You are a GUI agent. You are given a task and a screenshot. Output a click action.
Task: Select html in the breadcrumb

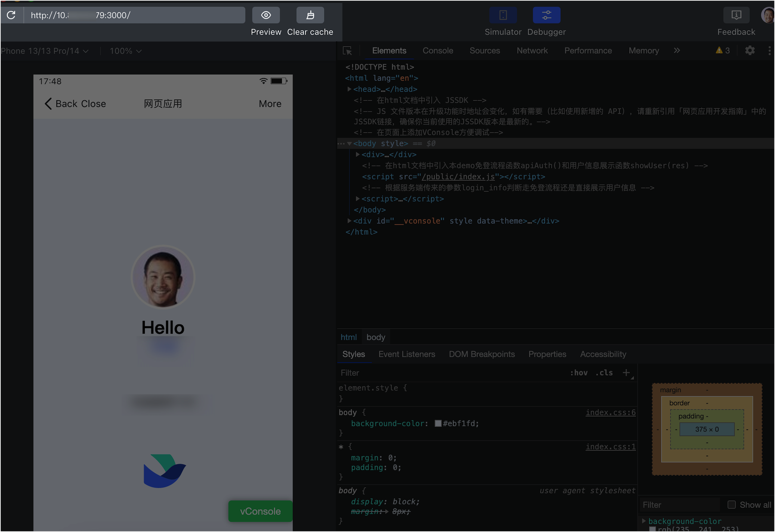click(x=349, y=337)
